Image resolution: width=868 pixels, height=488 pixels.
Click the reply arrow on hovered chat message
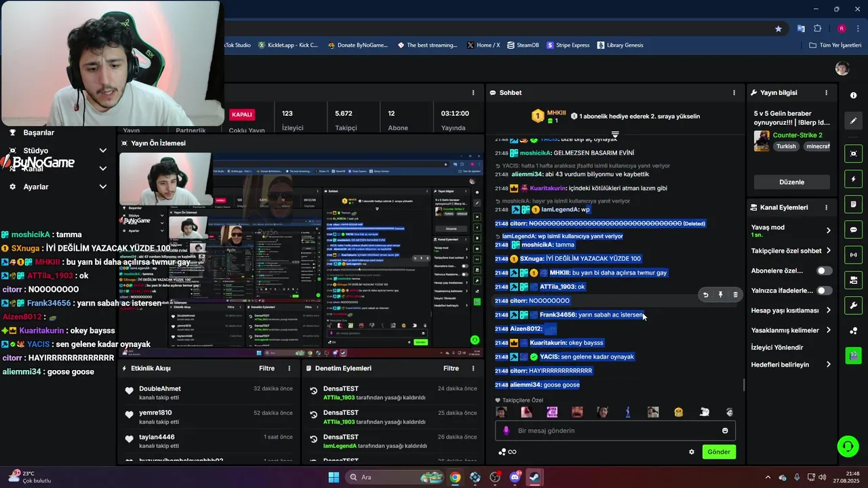click(x=705, y=295)
